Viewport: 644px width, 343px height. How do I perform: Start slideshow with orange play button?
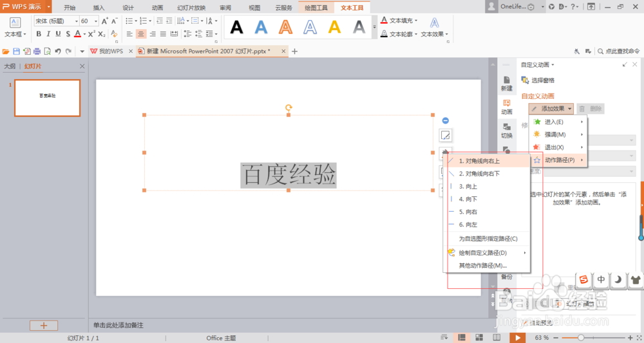[x=518, y=337]
